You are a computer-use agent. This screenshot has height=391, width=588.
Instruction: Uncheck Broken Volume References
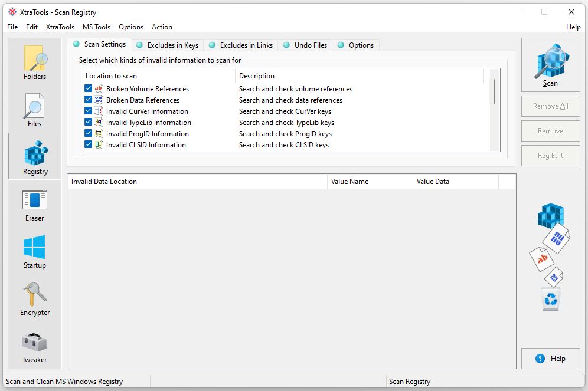coord(88,88)
